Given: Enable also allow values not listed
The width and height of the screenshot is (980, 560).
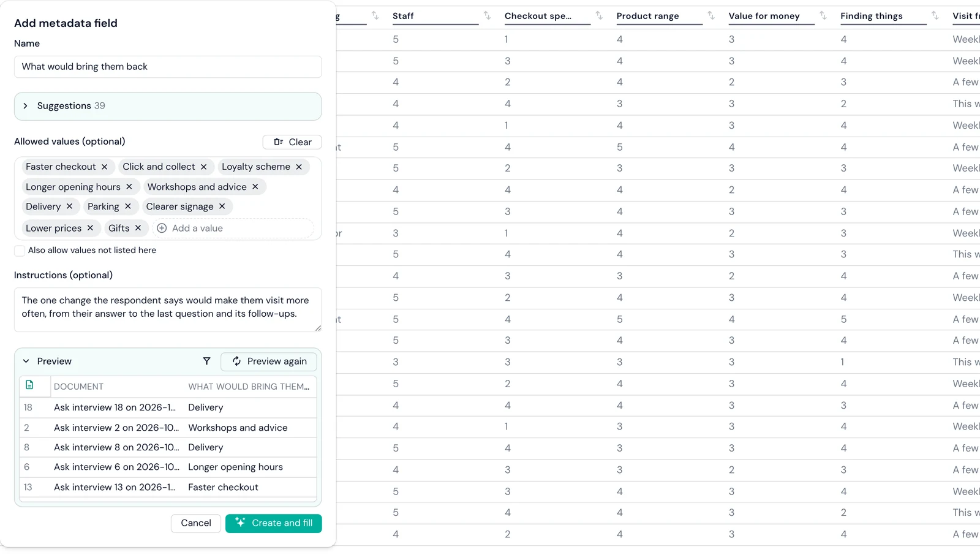Looking at the screenshot, I should click(20, 251).
